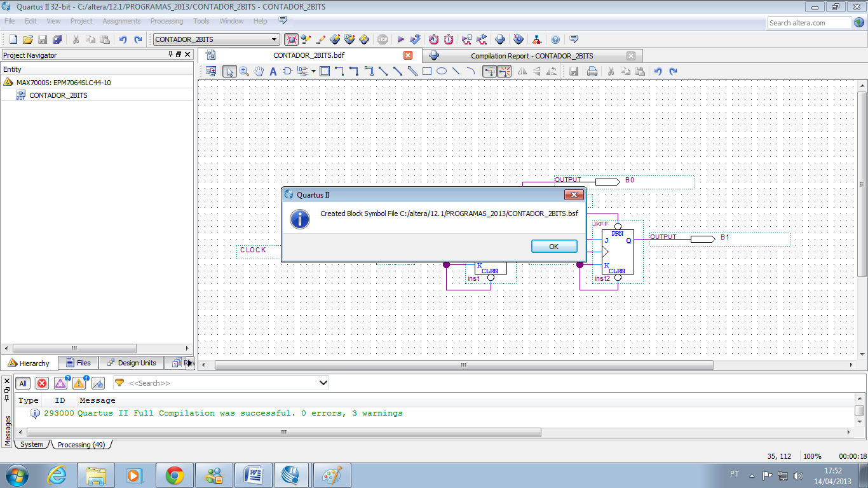Open Internet Explorer from the taskbar

57,475
